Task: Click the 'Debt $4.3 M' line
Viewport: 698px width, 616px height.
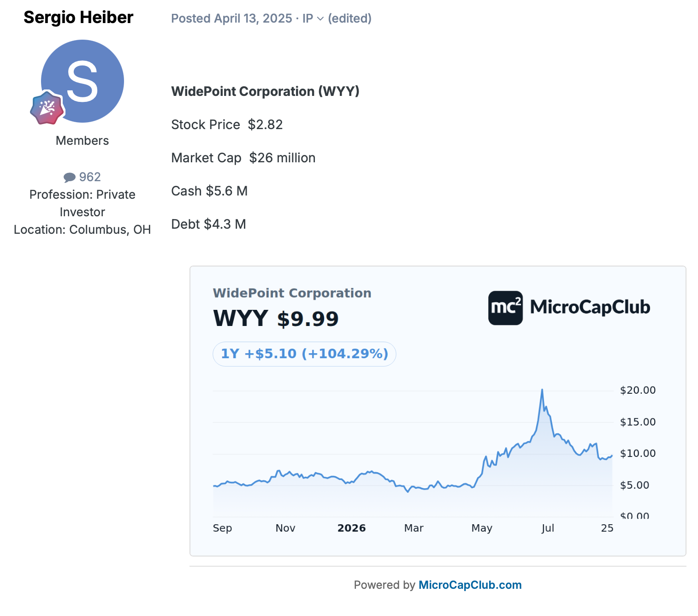Action: (x=208, y=224)
